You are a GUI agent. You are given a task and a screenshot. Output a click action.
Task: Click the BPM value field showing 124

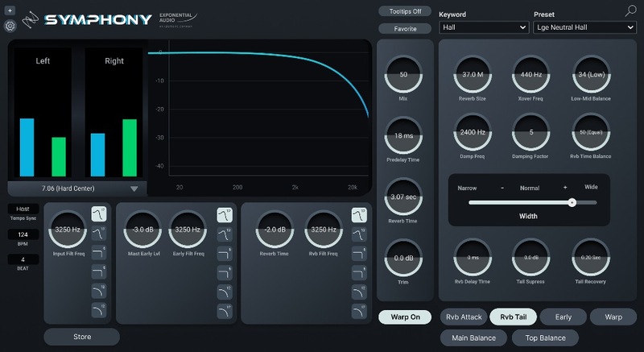pyautogui.click(x=23, y=234)
